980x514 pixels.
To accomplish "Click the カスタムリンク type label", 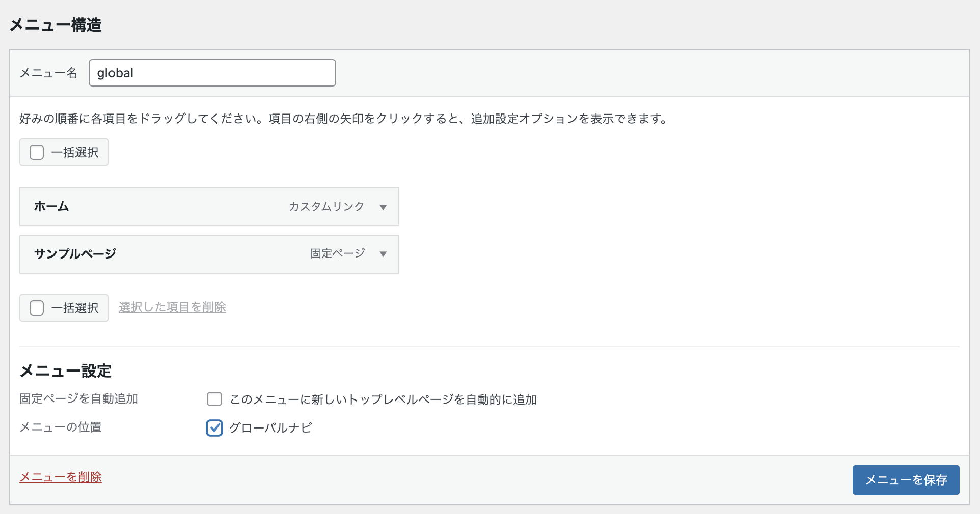I will [326, 206].
